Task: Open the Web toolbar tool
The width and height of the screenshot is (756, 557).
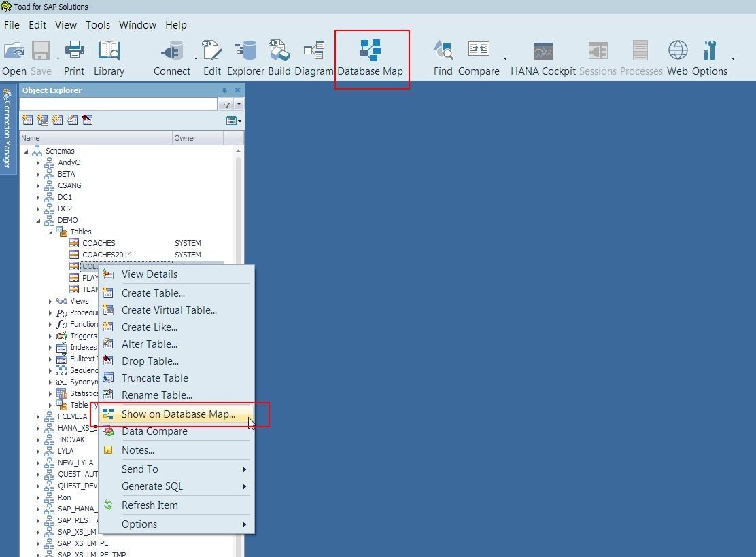Action: [x=677, y=58]
